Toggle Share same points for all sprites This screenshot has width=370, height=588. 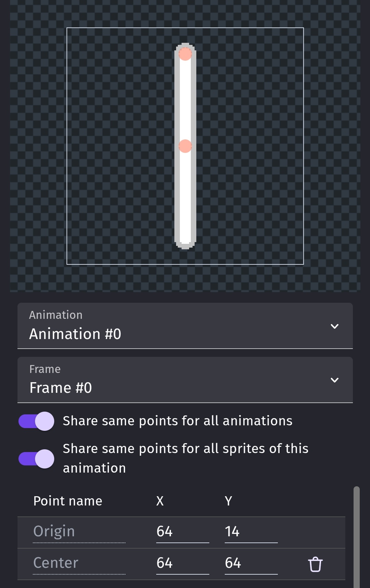click(x=36, y=459)
